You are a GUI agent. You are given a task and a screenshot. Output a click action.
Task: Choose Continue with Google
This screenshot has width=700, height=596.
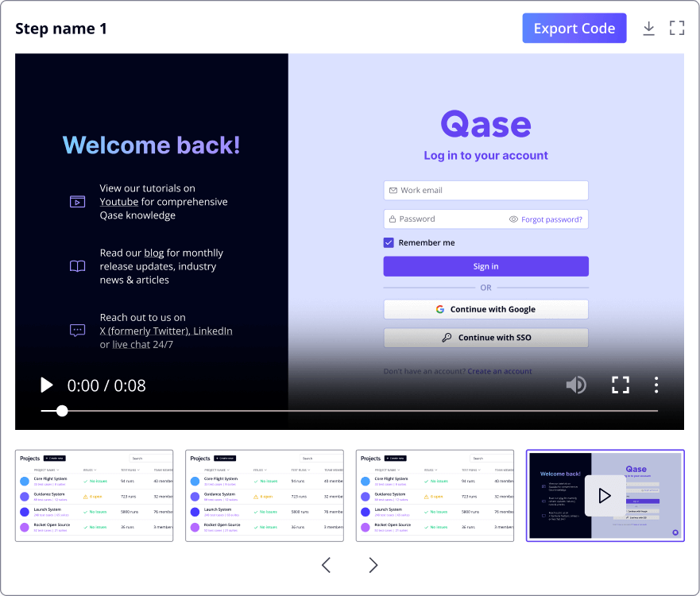485,309
